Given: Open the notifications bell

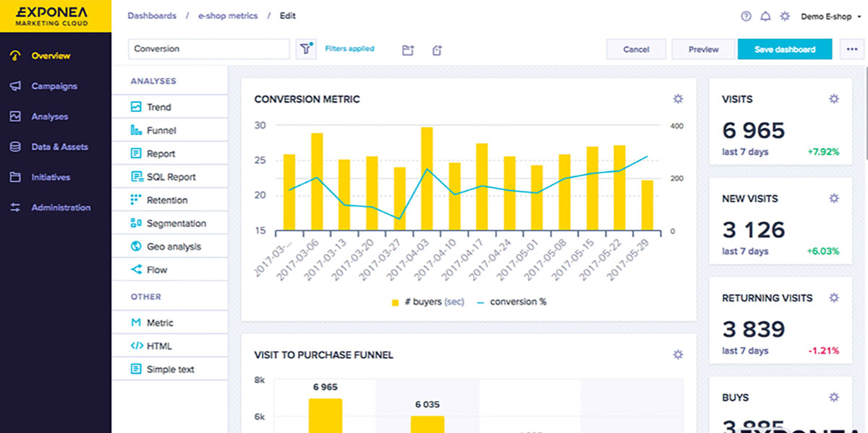Looking at the screenshot, I should 765,16.
